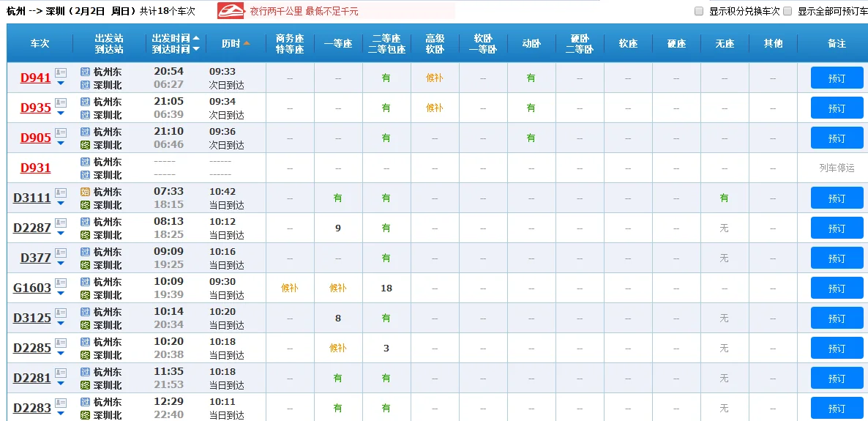Click the ID card icon beside D377
Viewport: 868px width, 421px height.
(60, 253)
